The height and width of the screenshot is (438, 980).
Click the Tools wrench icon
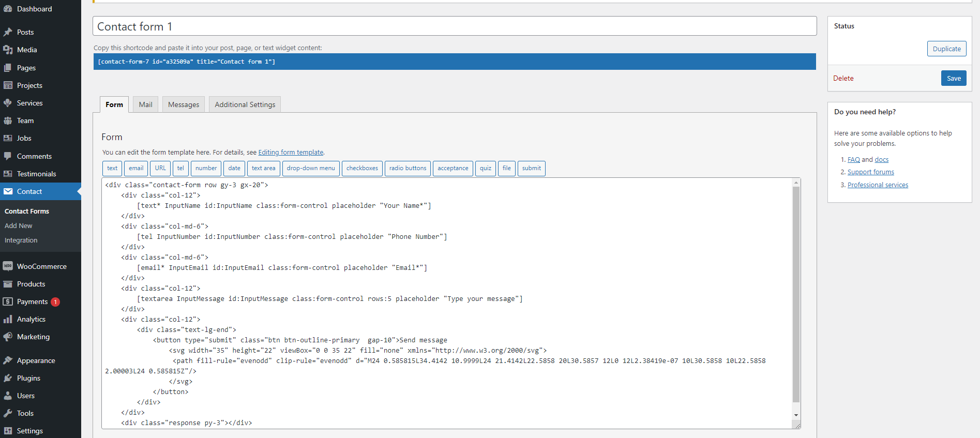(8, 413)
